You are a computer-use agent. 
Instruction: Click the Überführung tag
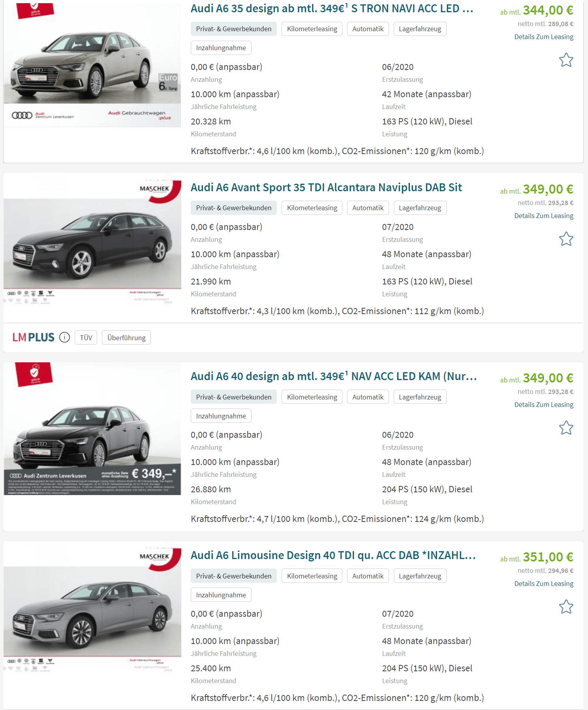coord(126,338)
